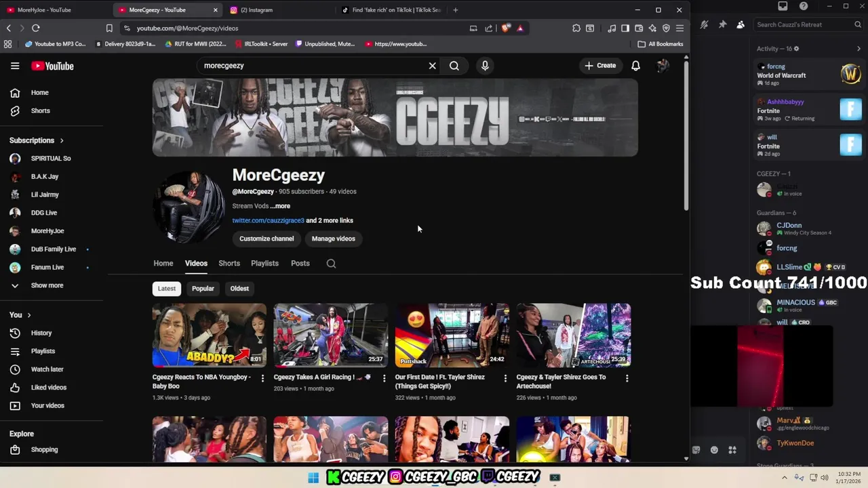Close the MoreCgeezy YouTube browser tab
The image size is (868, 488).
click(x=216, y=10)
